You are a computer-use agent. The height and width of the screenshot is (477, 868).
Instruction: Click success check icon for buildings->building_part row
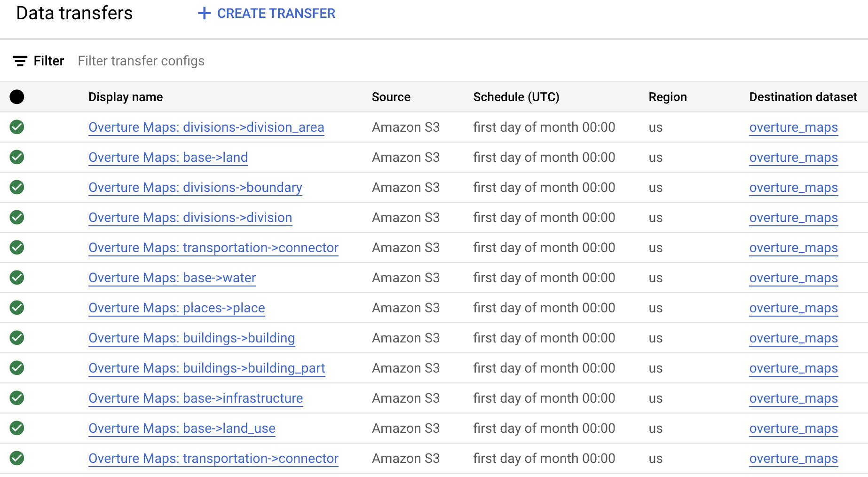[17, 368]
